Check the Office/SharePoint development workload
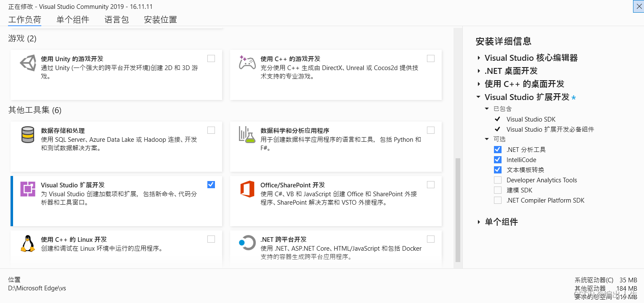Viewport: 644px width, 303px height. (431, 184)
